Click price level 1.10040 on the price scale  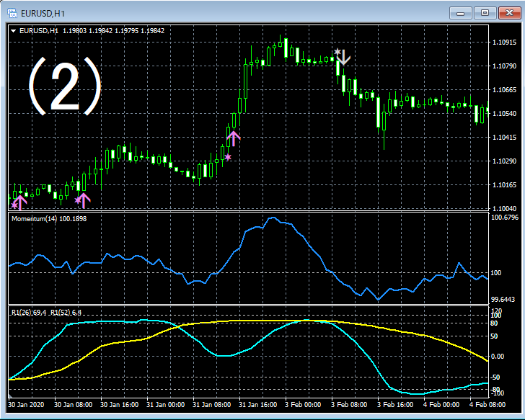504,208
